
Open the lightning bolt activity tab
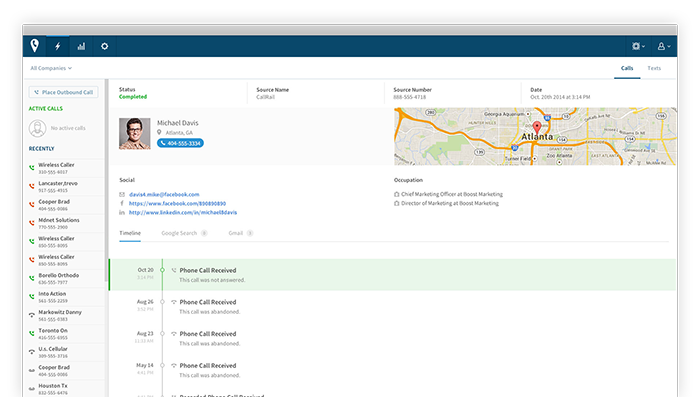tap(58, 46)
